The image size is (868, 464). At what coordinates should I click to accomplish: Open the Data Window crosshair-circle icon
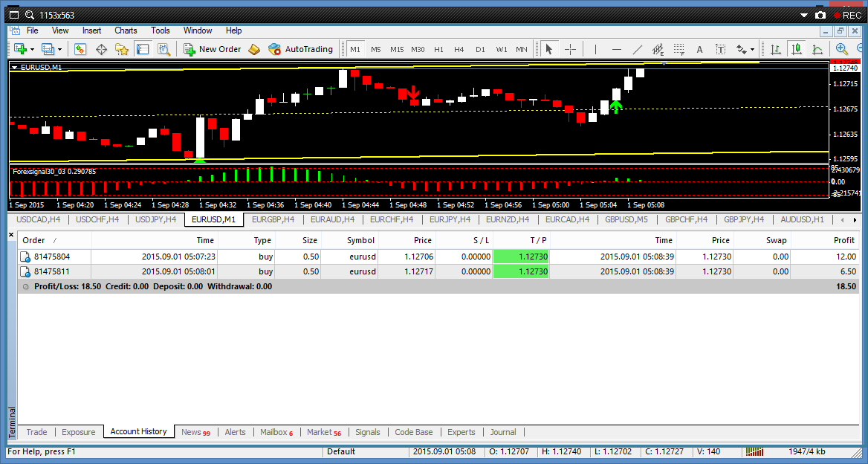101,49
